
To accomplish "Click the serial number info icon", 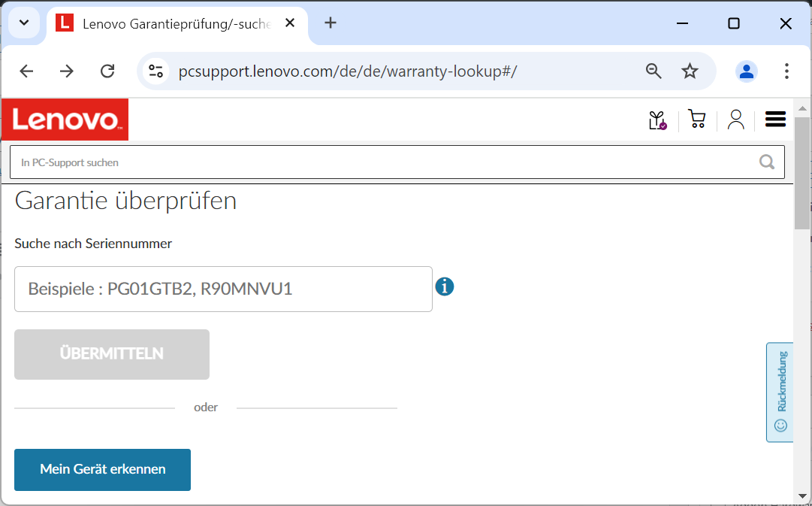I will (445, 286).
